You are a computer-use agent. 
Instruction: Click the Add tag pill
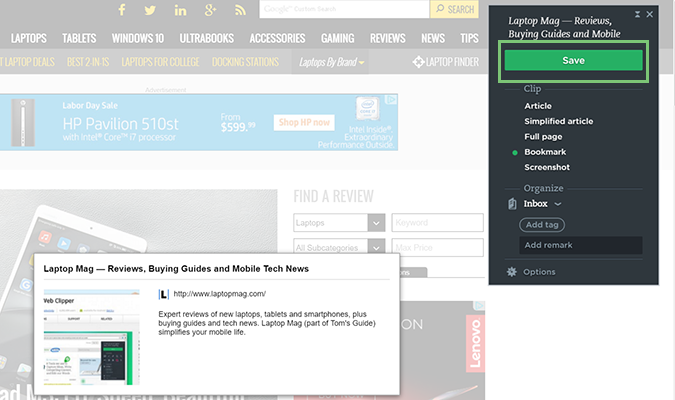click(542, 225)
